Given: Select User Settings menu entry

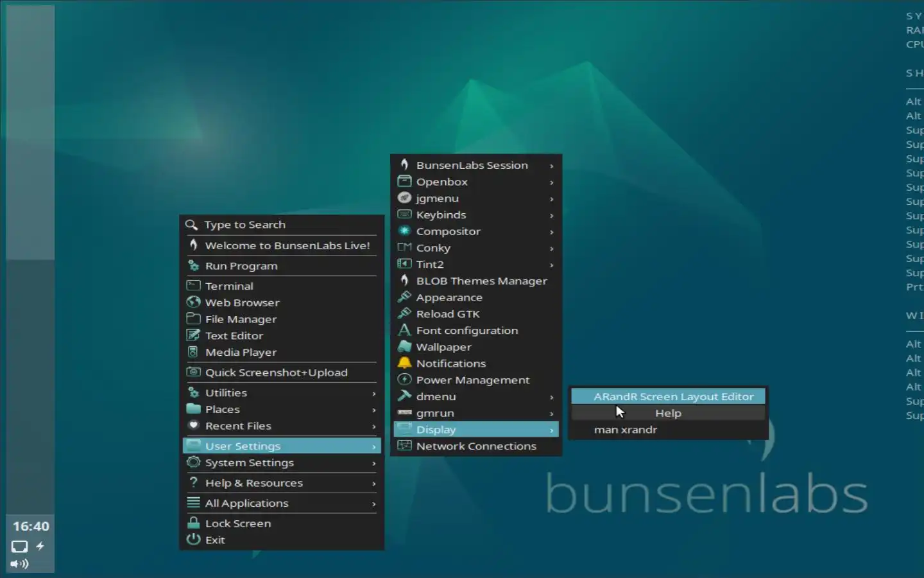Looking at the screenshot, I should coord(282,446).
